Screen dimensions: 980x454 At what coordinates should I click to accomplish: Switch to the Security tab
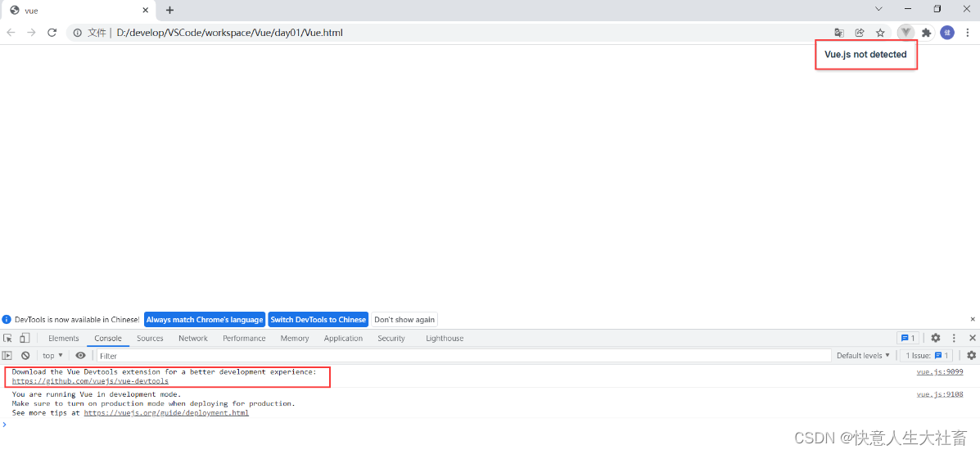pos(391,338)
